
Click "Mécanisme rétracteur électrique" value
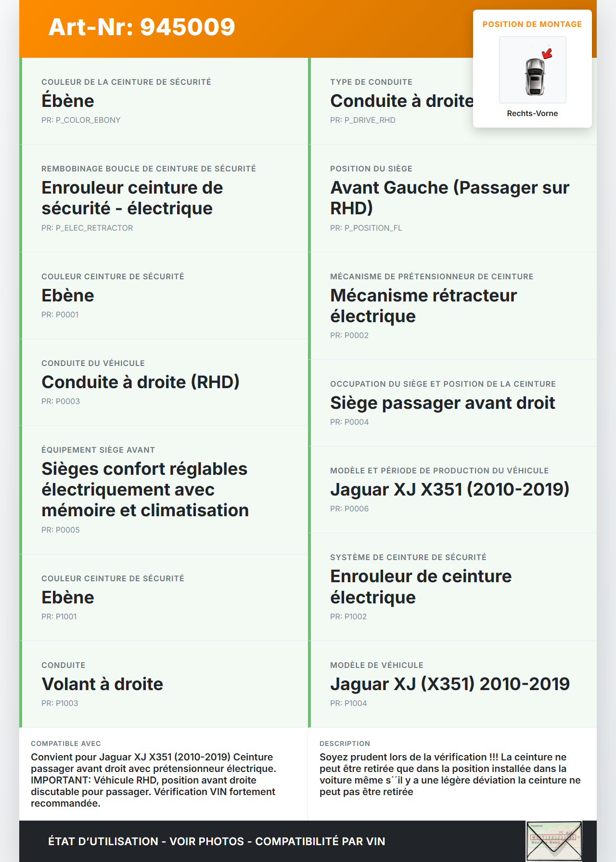pos(423,306)
